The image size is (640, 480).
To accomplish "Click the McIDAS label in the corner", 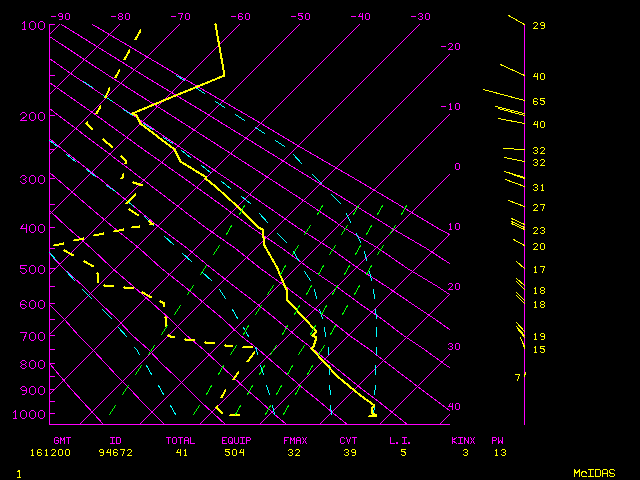I will click(593, 472).
